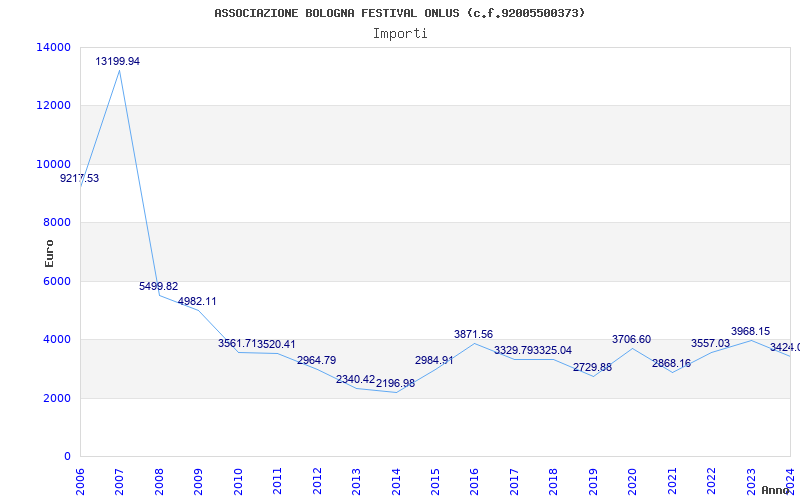Select data label 2984.91
The height and width of the screenshot is (500, 800).
pos(434,360)
